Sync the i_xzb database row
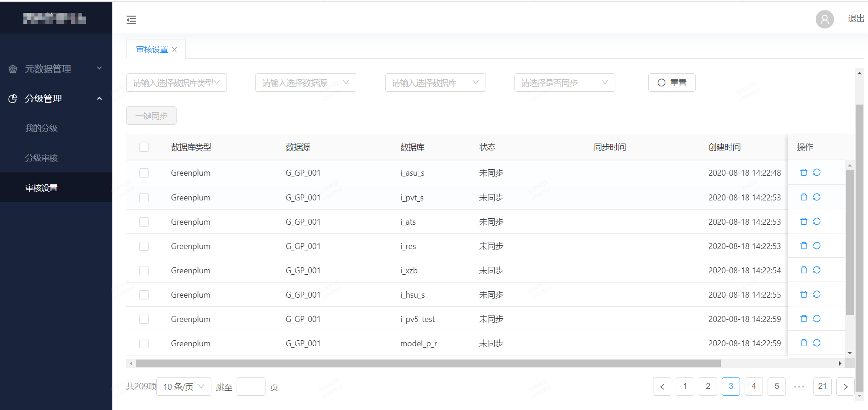Viewport: 868px width, 410px height. pos(817,270)
